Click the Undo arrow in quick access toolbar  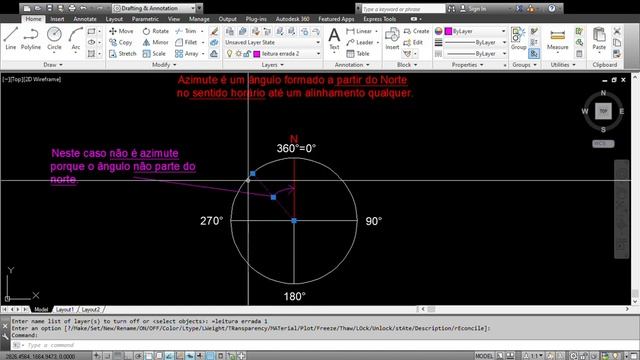coord(83,8)
